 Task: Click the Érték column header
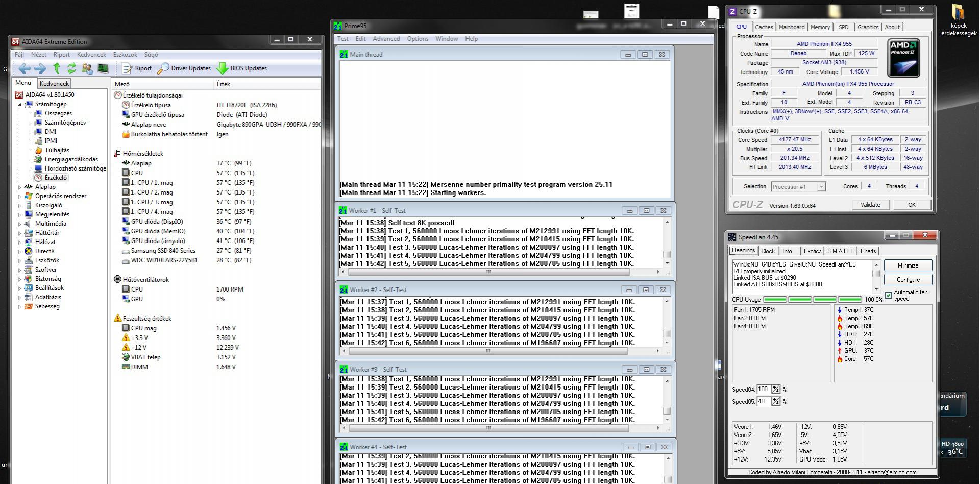267,84
